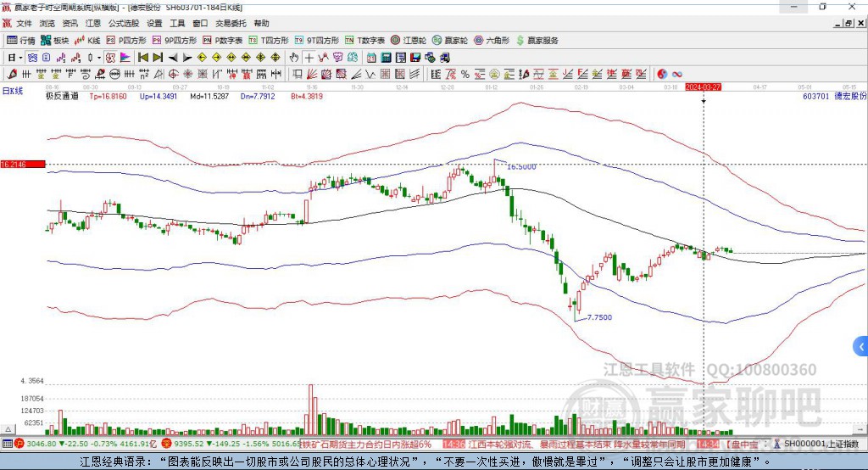
Task: Restore the inner chart window button
Action: click(849, 23)
